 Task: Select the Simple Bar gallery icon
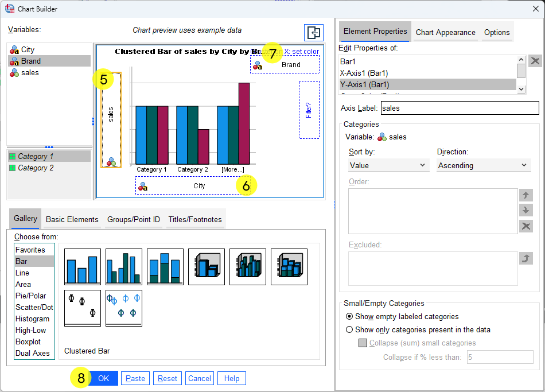(x=82, y=266)
